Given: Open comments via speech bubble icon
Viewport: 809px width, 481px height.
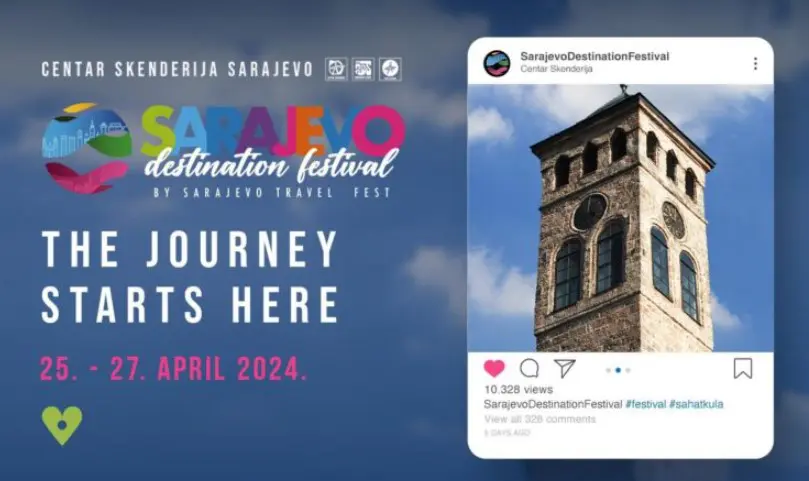Looking at the screenshot, I should [x=529, y=368].
